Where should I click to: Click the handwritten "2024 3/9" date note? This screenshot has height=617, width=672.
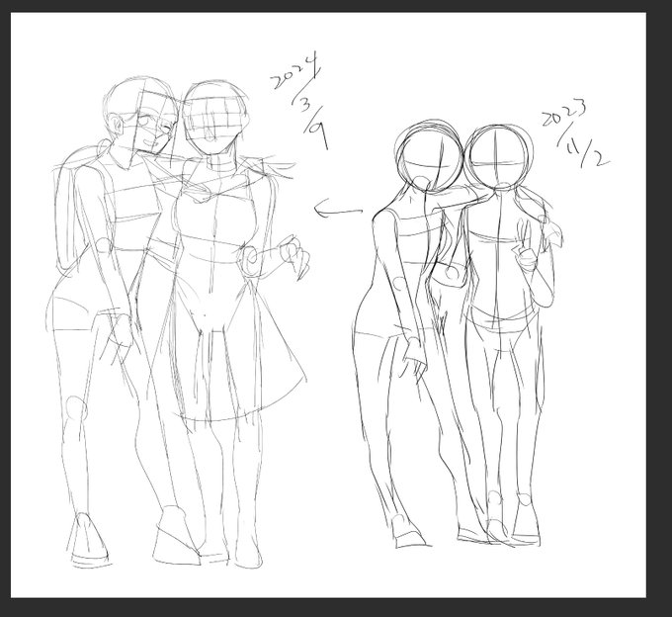pyautogui.click(x=300, y=101)
